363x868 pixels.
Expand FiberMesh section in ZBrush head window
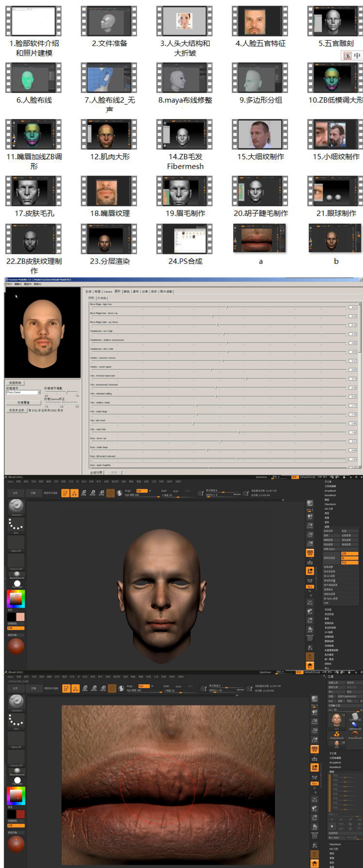coord(330,504)
